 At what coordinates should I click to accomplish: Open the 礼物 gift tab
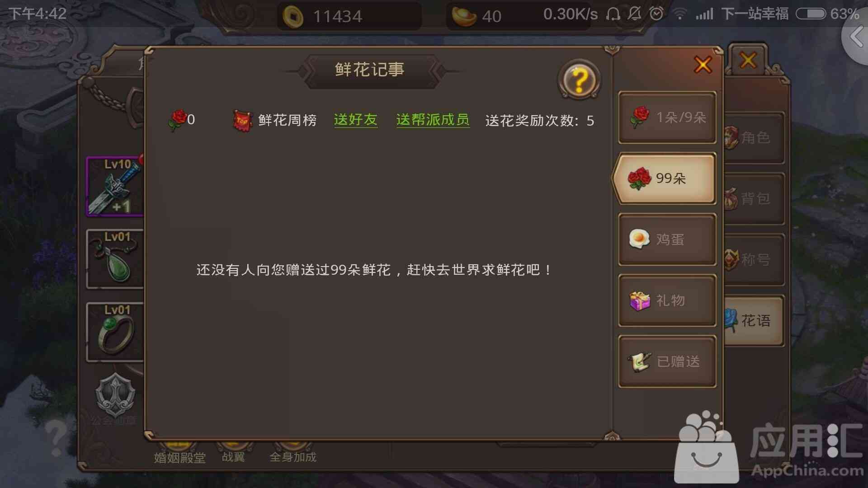[667, 300]
